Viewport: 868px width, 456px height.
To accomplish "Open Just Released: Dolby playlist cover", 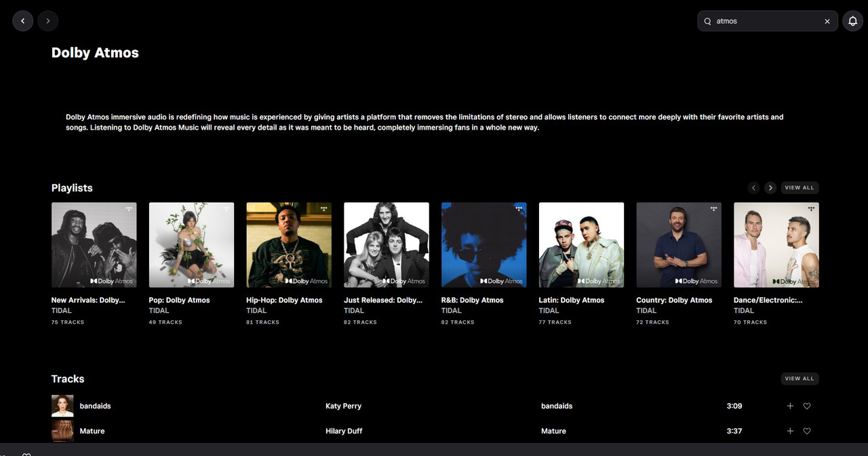I will pos(387,245).
